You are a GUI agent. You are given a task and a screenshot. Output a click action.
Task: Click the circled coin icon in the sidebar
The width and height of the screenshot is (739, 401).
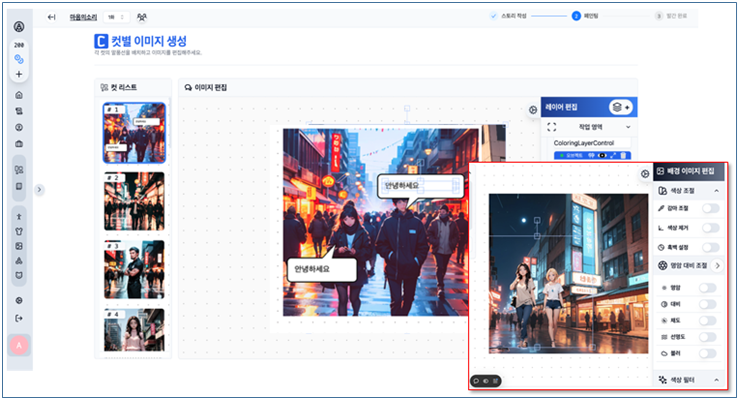[19, 127]
